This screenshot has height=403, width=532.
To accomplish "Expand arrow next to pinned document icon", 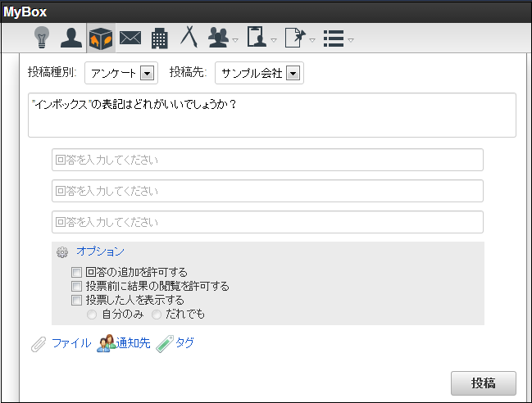I will [312, 40].
